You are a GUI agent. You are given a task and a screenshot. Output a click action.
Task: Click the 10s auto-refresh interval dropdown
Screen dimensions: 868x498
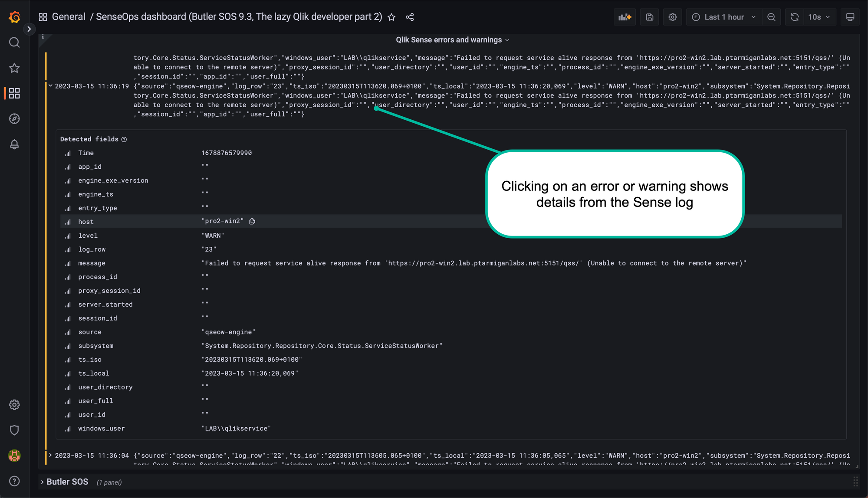pos(820,16)
